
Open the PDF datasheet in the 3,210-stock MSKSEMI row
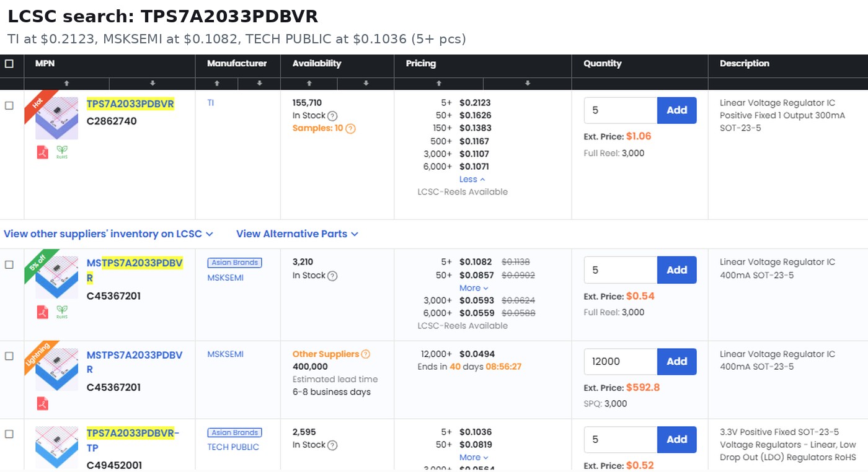[x=42, y=312]
